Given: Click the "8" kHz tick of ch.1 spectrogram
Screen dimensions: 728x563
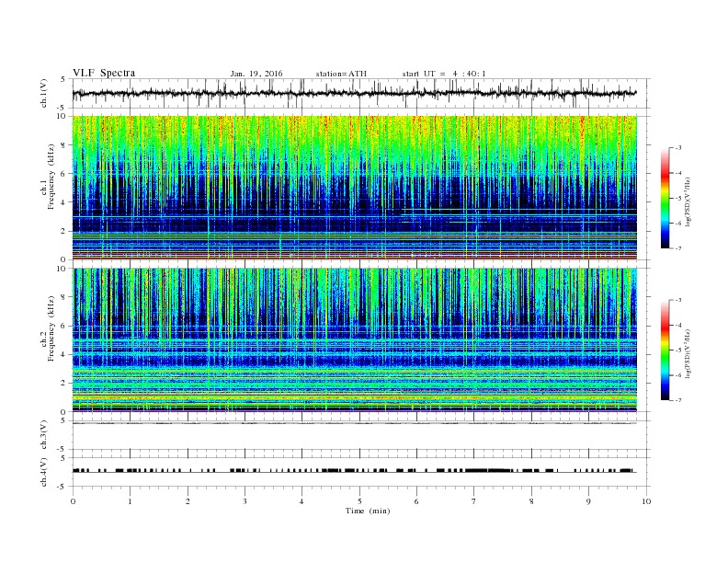Looking at the screenshot, I should (x=63, y=145).
